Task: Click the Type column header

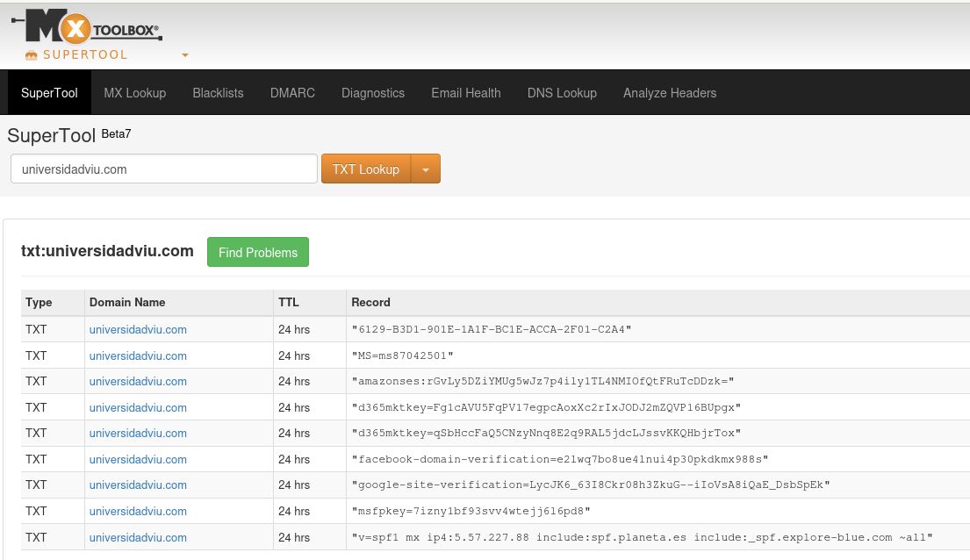Action: [39, 302]
